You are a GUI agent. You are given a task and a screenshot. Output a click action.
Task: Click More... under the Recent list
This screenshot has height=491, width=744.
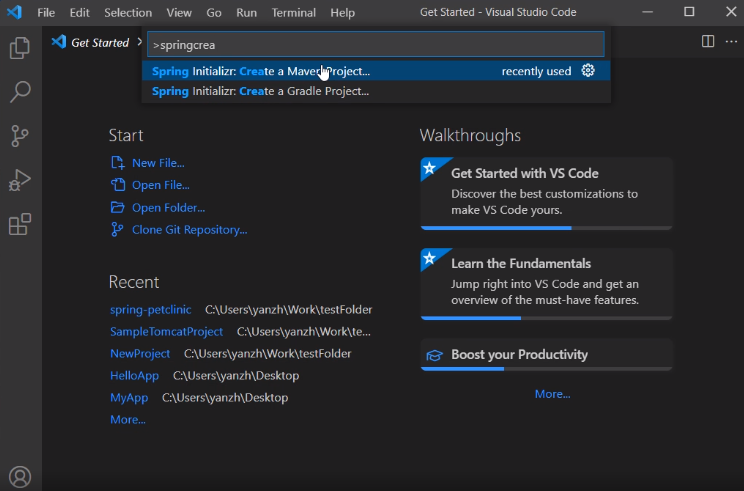(128, 419)
